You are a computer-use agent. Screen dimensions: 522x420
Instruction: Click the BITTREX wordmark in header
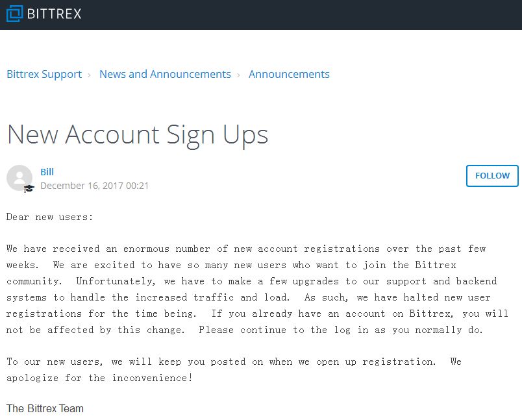[x=55, y=14]
